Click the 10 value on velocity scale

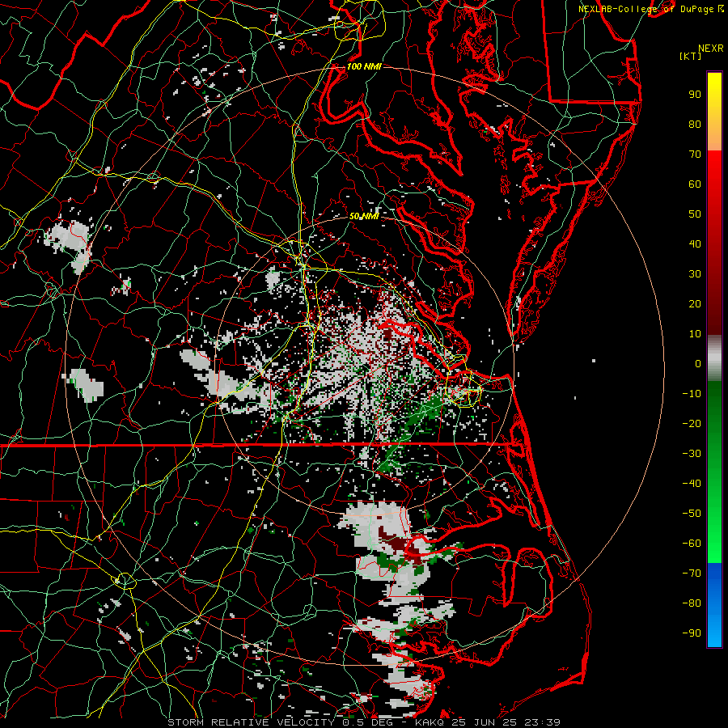pos(695,334)
